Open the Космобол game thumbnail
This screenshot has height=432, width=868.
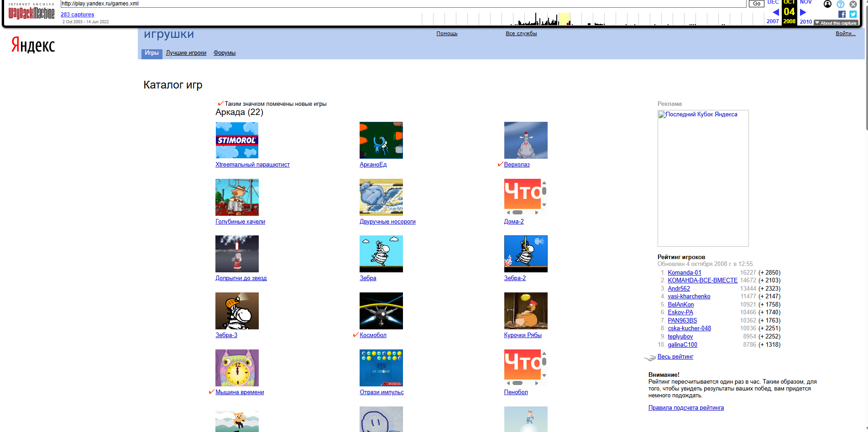pos(381,311)
